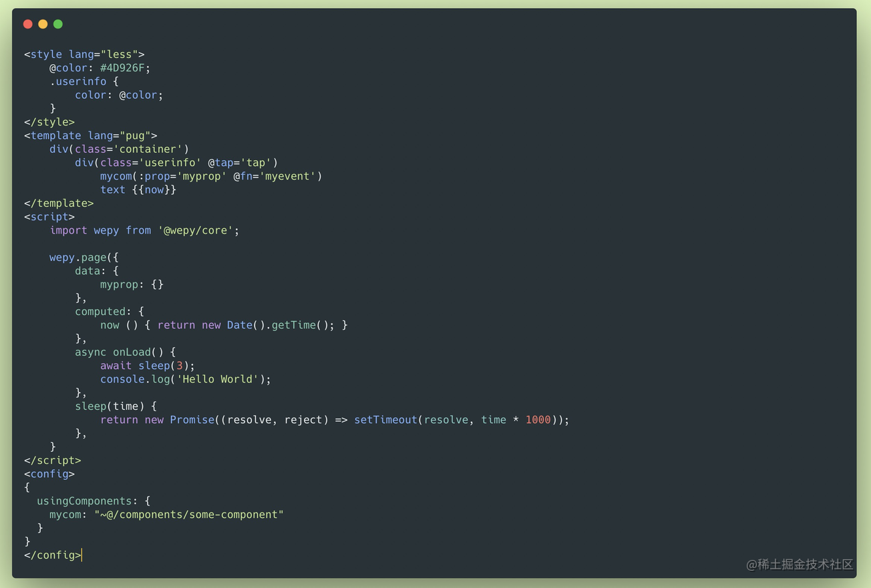Click the 'myevent' handler string
The width and height of the screenshot is (871, 588).
[x=287, y=176]
